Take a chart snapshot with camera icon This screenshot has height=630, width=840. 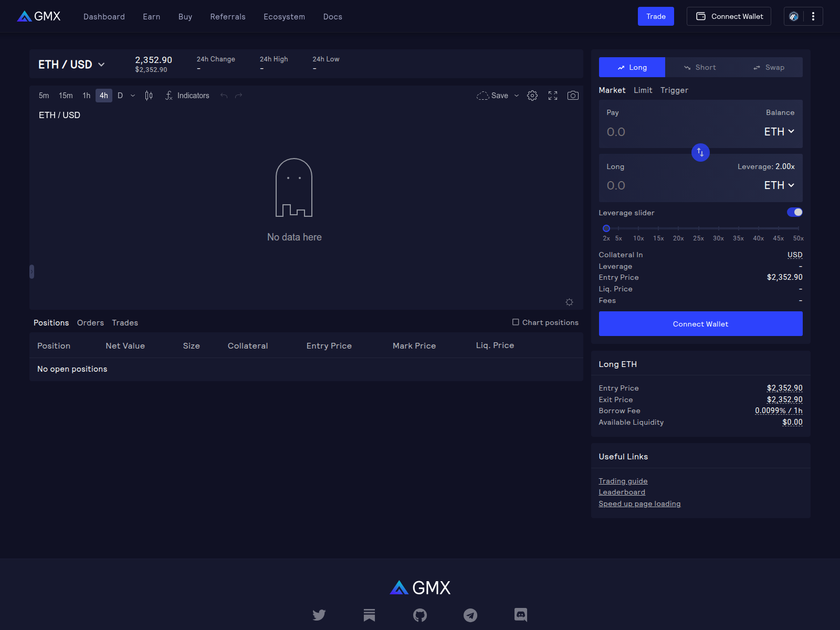point(573,96)
